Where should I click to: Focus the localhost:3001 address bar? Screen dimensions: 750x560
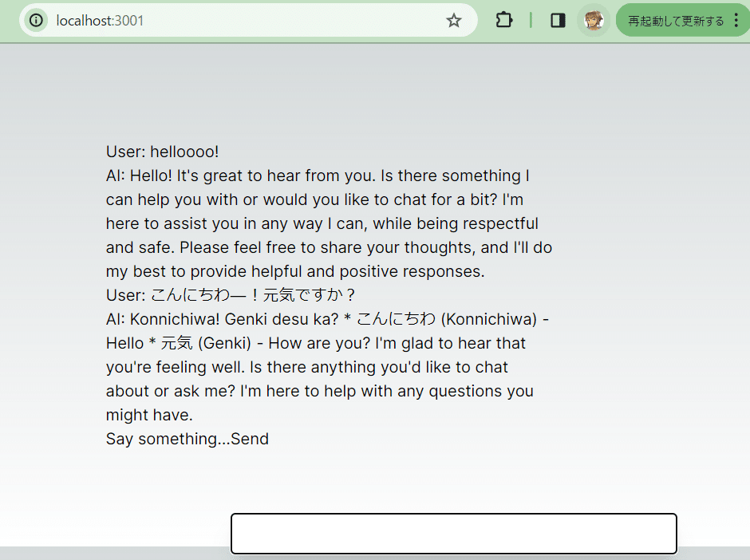(239, 20)
